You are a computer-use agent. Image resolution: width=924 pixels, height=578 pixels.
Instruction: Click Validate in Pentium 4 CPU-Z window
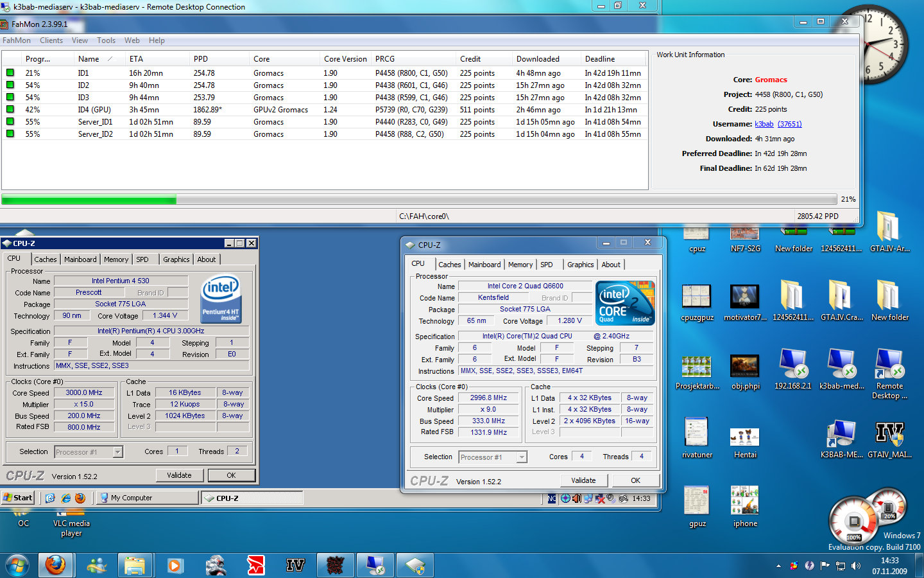[180, 475]
